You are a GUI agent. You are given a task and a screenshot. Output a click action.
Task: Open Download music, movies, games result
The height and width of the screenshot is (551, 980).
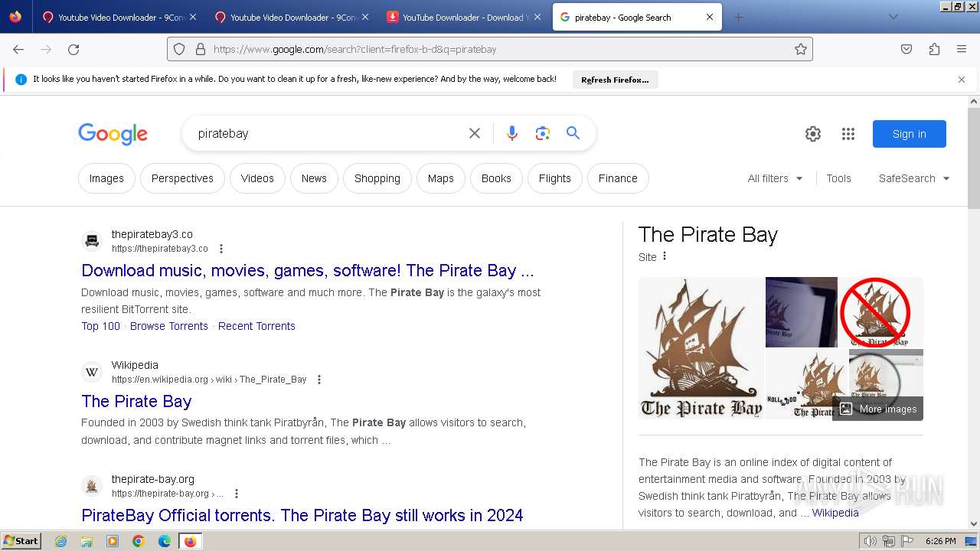[308, 270]
